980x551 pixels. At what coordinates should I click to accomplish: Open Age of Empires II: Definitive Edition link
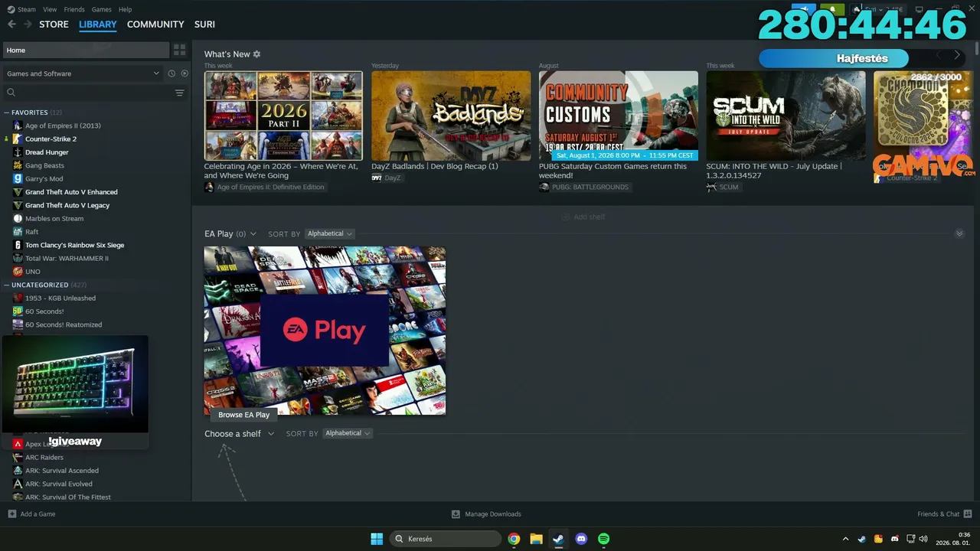[x=264, y=187]
